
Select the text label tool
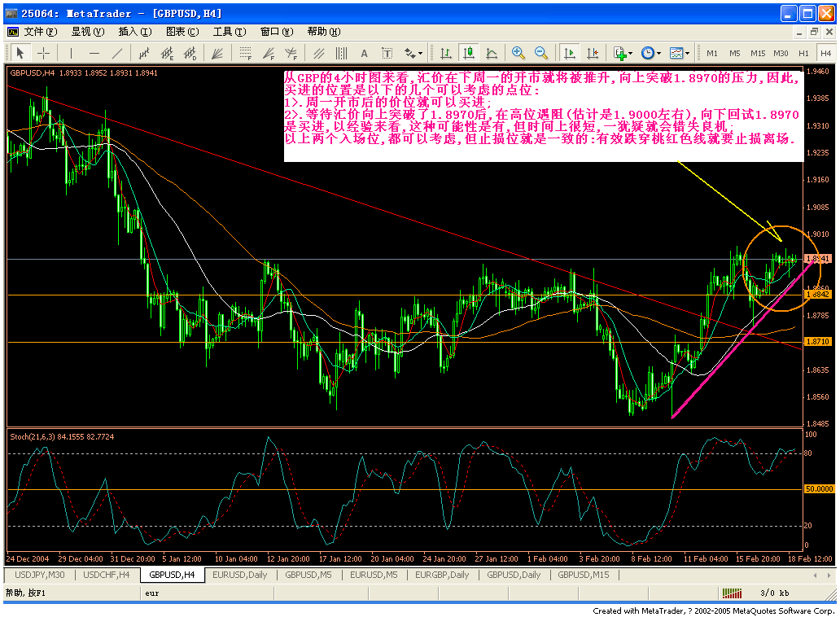[x=387, y=53]
